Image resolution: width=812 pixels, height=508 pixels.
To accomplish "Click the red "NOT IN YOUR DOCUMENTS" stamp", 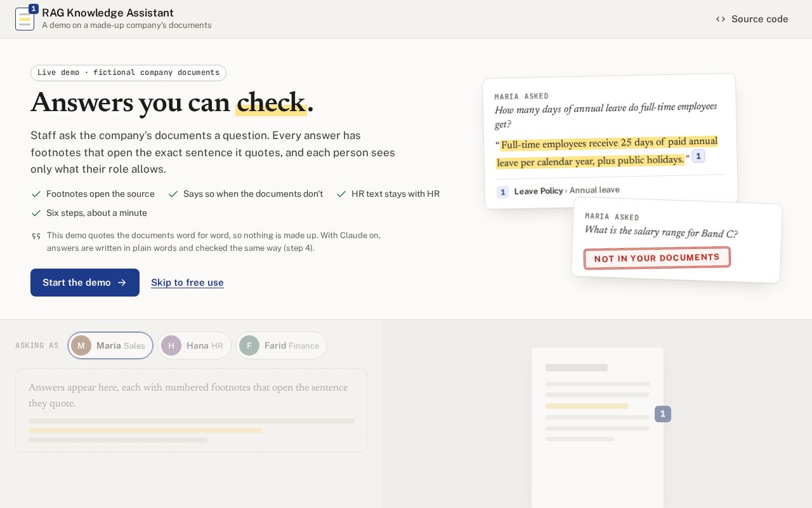I will click(657, 258).
